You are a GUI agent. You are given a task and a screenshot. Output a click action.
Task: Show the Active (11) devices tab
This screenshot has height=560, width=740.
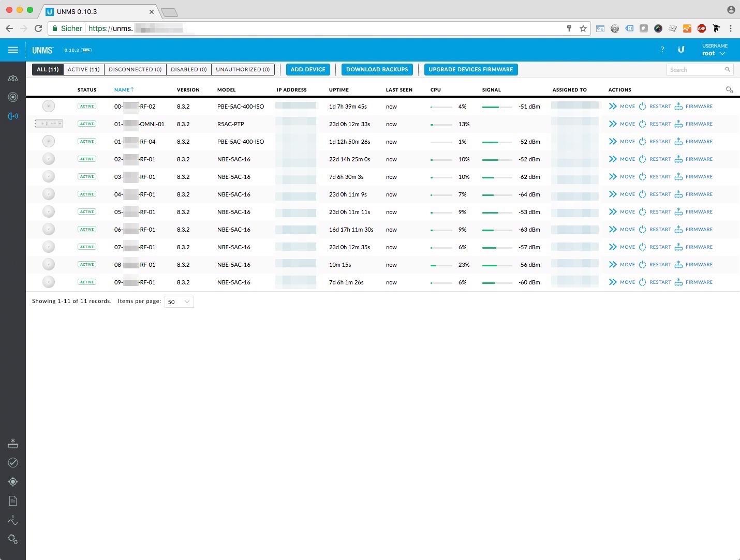[x=83, y=69]
